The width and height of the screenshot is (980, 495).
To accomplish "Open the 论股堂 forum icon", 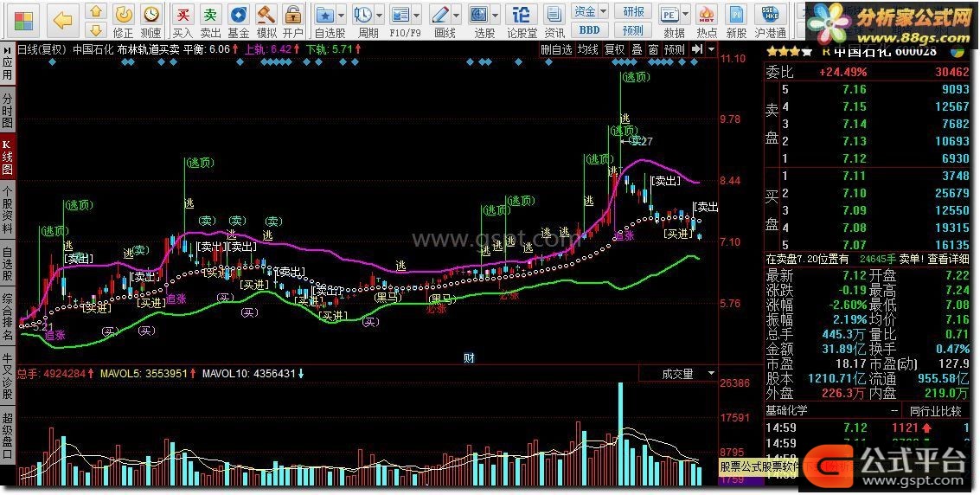I will 522,21.
